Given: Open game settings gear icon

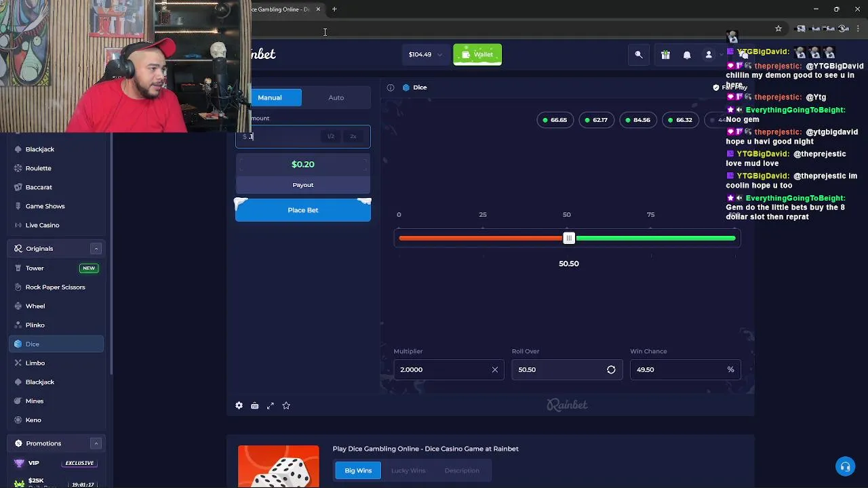Looking at the screenshot, I should pos(239,405).
